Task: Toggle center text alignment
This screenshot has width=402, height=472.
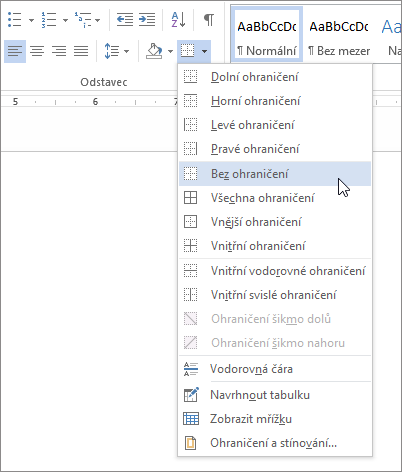Action: [37, 51]
